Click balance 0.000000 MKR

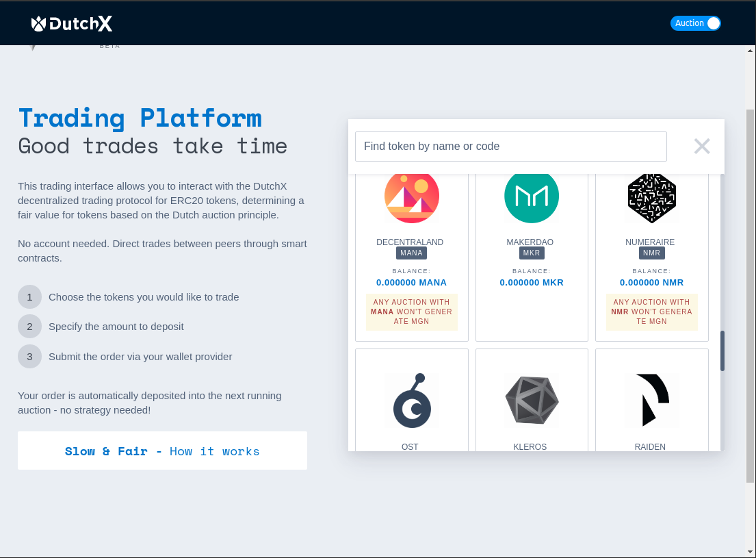532,282
